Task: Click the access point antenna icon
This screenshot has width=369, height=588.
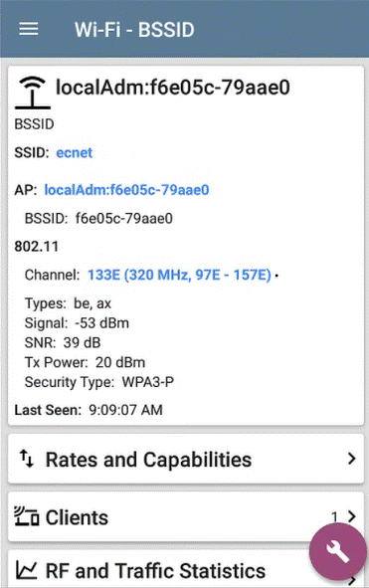Action: pyautogui.click(x=33, y=93)
